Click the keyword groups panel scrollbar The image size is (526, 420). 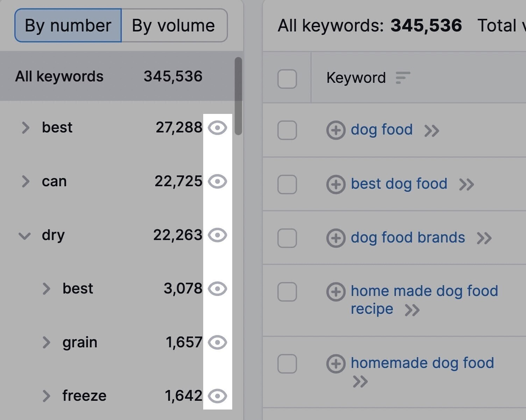pos(238,96)
